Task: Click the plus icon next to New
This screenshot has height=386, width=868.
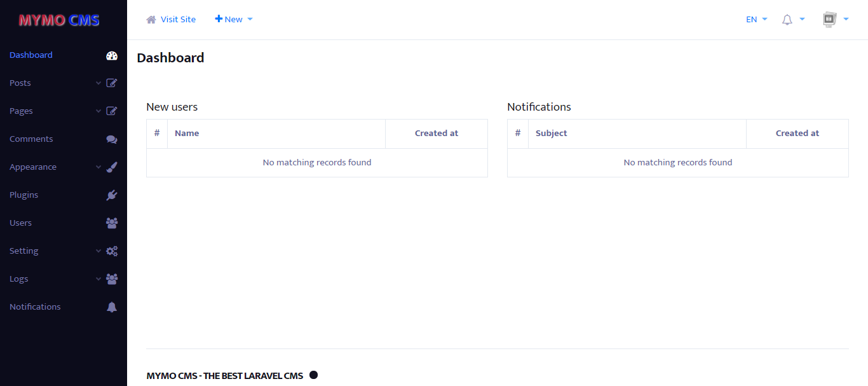Action: tap(219, 19)
